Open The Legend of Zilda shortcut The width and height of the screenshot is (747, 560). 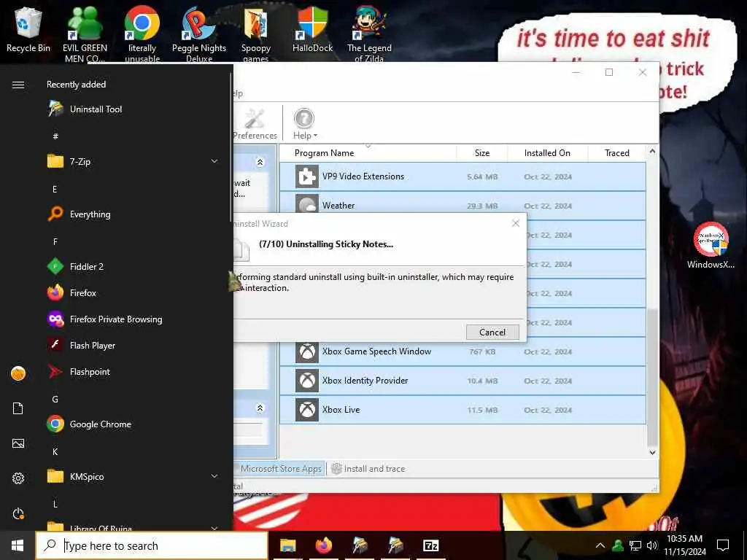(x=369, y=34)
